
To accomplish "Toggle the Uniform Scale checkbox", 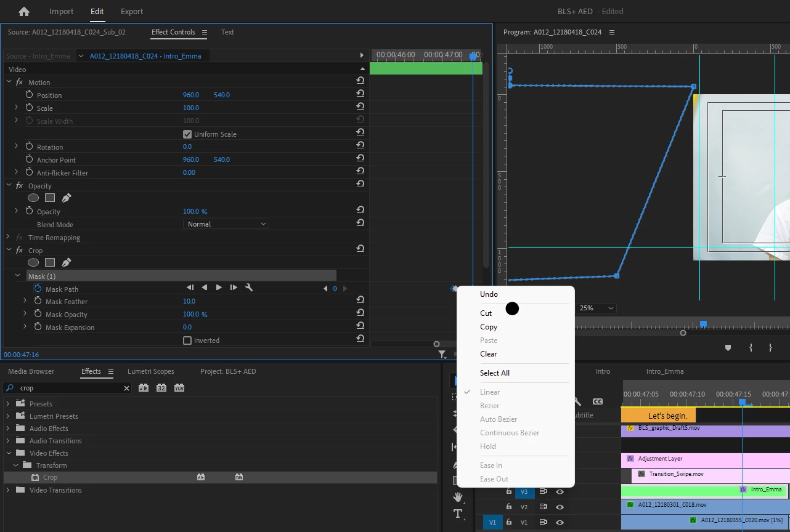I will 187,134.
